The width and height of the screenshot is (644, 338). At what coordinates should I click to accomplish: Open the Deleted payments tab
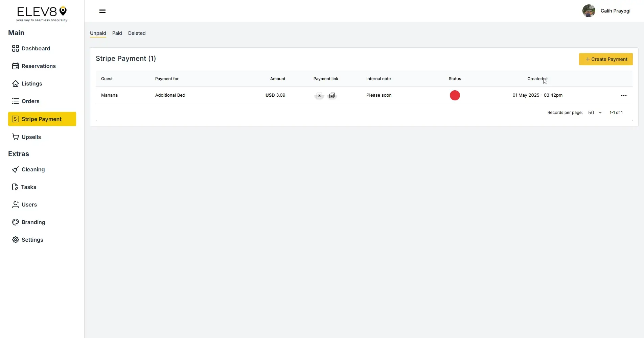tap(137, 33)
